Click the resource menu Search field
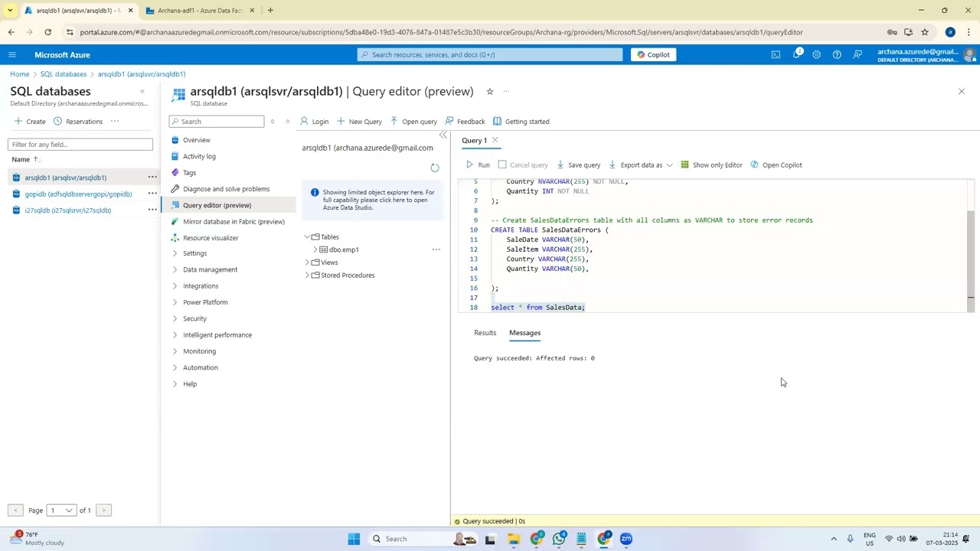This screenshot has width=980, height=551. (x=217, y=121)
